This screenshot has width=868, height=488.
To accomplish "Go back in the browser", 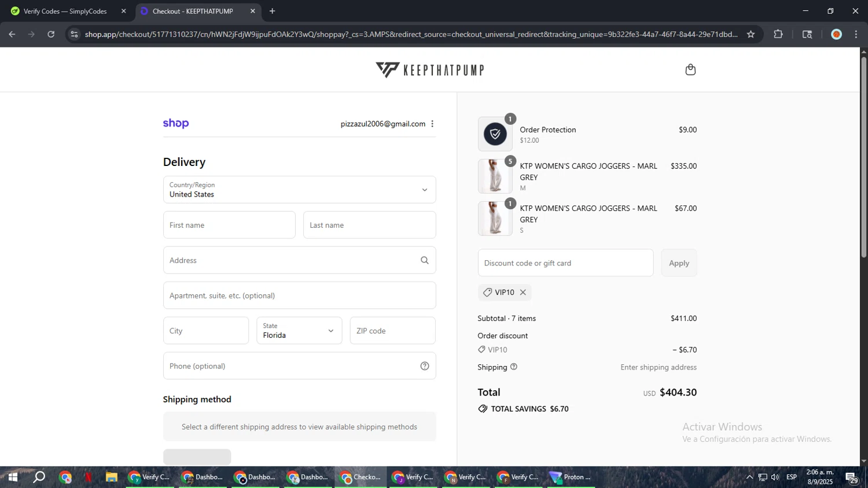I will [12, 34].
